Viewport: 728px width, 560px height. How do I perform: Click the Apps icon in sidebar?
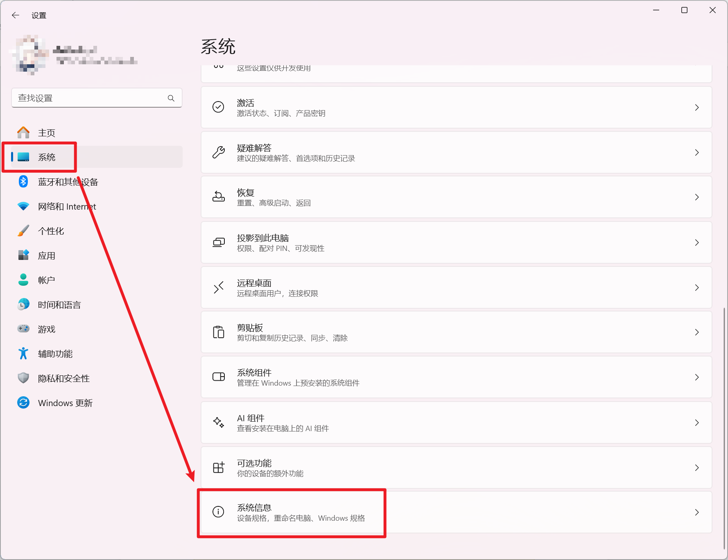(x=23, y=255)
